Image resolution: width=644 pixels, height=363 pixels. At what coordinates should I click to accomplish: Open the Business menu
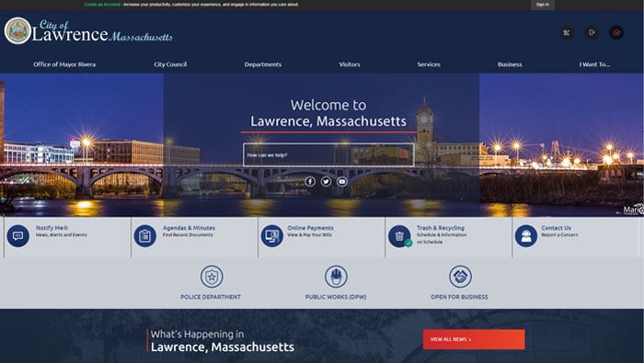510,64
